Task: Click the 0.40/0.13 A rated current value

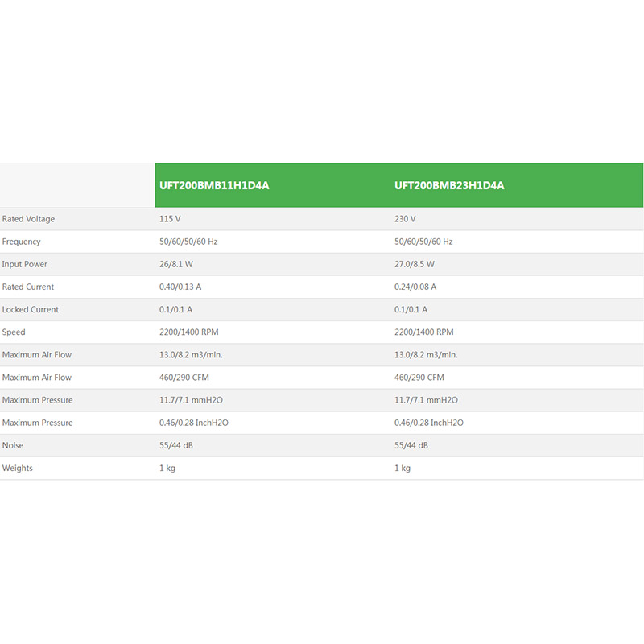Action: point(180,287)
